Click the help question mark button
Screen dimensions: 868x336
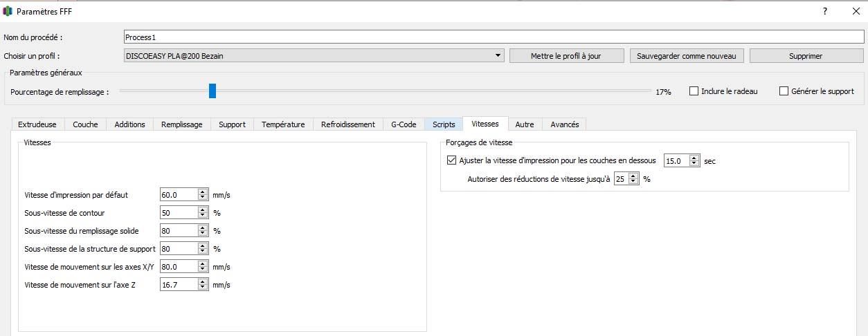tap(825, 11)
